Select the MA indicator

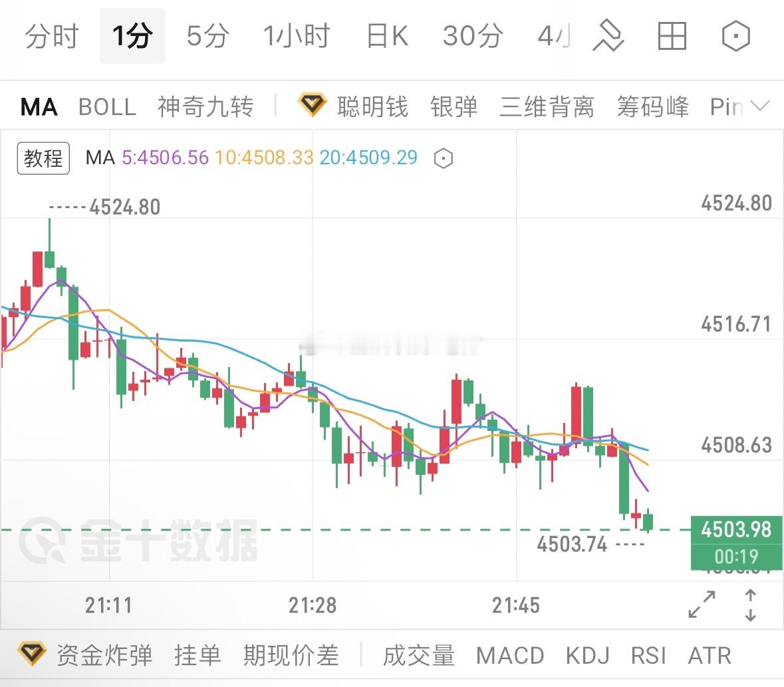point(39,107)
